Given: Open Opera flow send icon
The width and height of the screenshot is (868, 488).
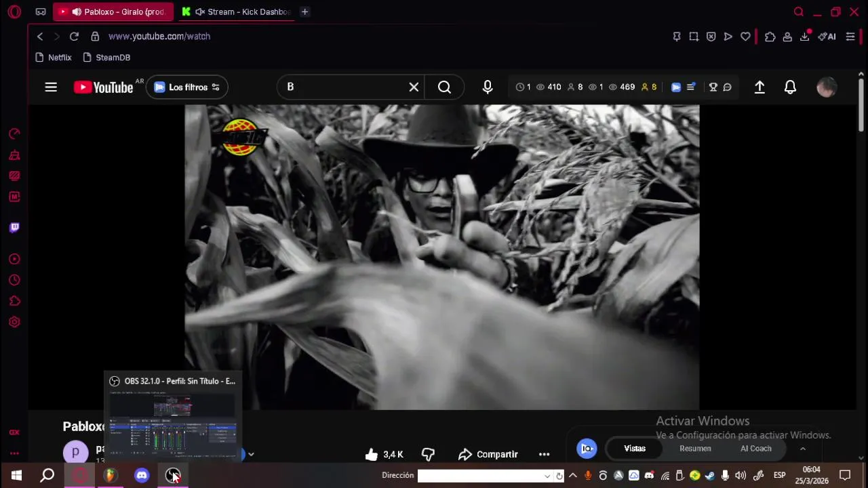Looking at the screenshot, I should 728,37.
